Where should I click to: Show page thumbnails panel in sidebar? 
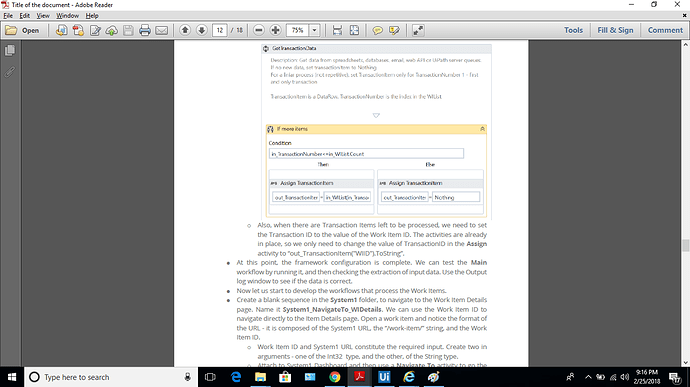10,51
